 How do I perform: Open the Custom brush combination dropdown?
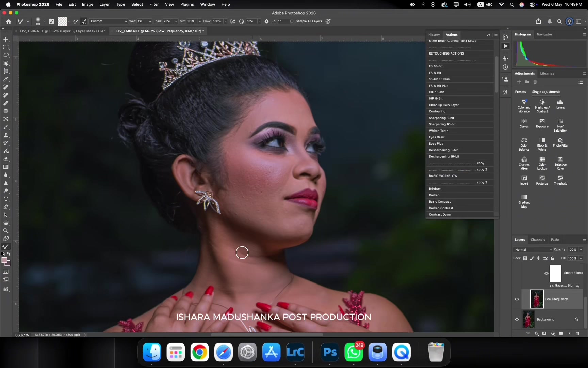pyautogui.click(x=109, y=21)
